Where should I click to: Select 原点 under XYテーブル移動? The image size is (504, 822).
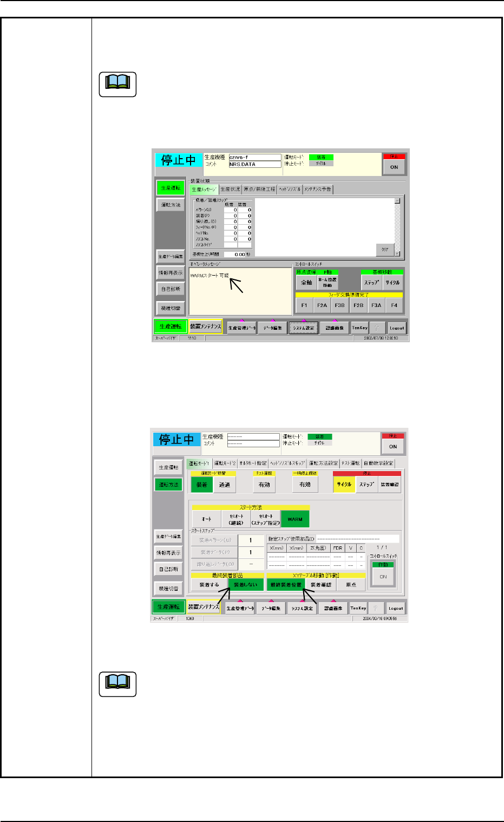point(351,585)
